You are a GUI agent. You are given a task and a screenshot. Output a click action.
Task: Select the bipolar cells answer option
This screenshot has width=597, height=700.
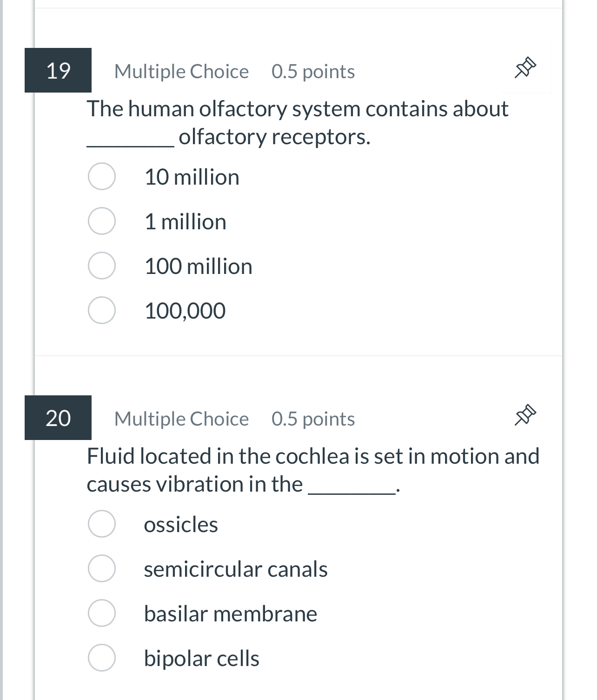pyautogui.click(x=101, y=658)
